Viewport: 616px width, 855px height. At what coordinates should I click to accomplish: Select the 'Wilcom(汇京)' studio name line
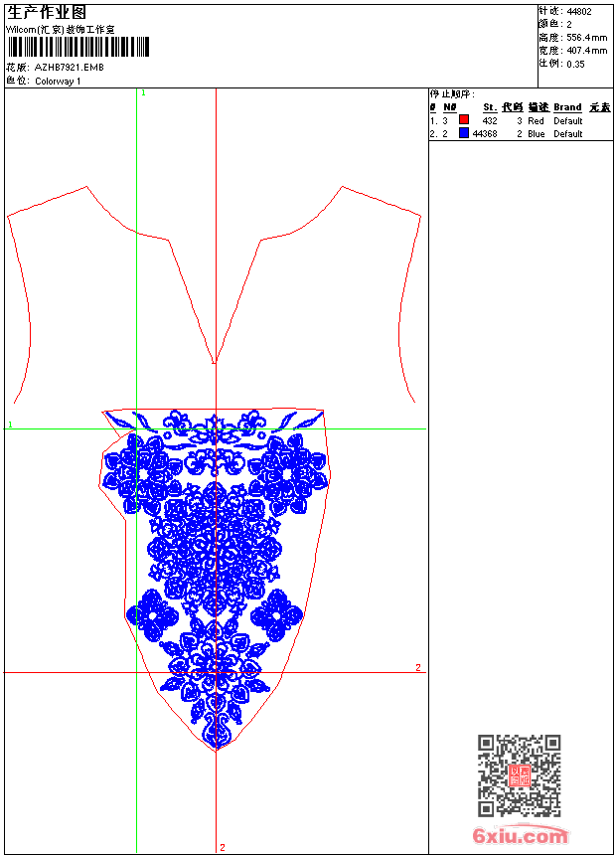click(61, 30)
